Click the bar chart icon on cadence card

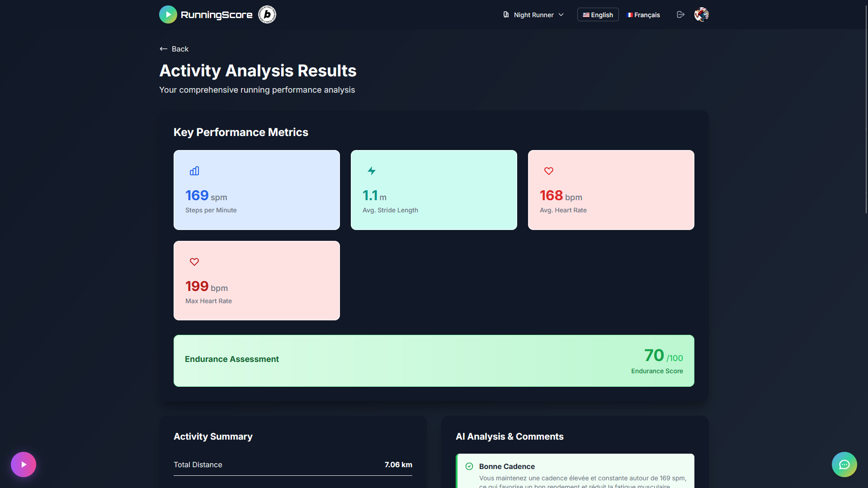[x=194, y=171]
